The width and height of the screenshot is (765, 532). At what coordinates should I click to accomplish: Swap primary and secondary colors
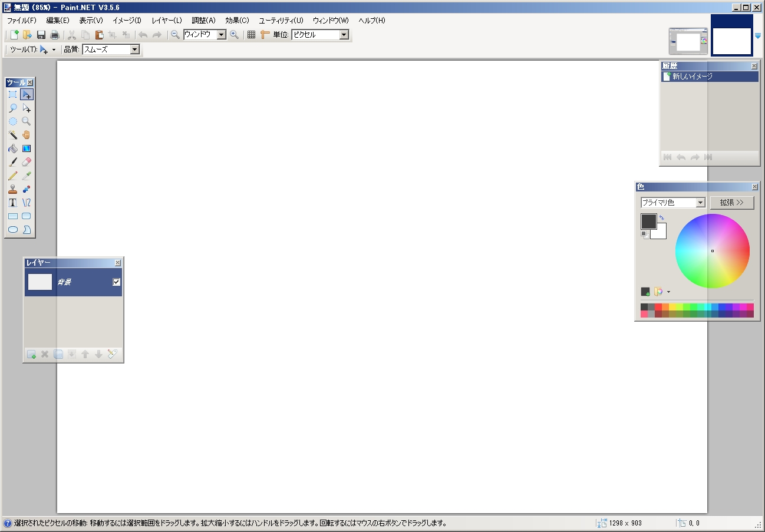click(661, 218)
